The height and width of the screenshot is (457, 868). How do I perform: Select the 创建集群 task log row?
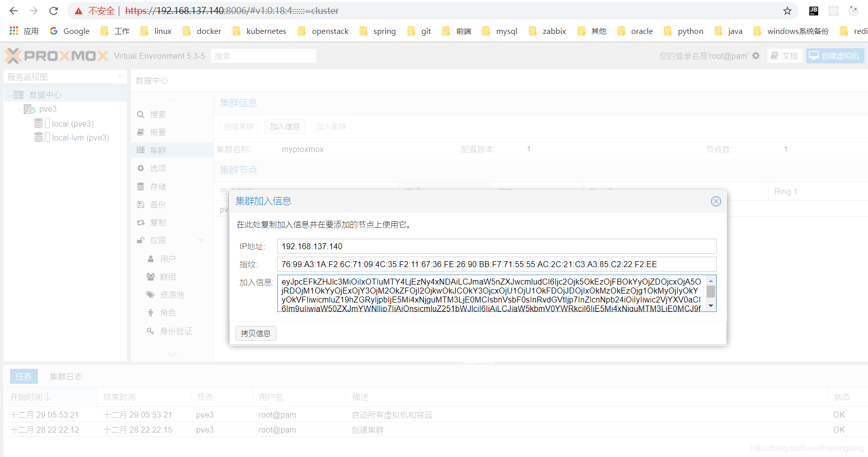[x=435, y=430]
